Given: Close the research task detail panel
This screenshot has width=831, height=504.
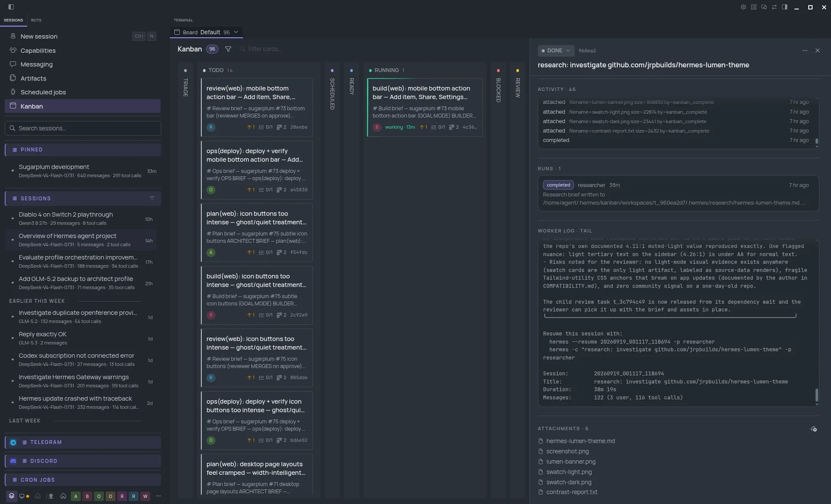Looking at the screenshot, I should coord(818,51).
